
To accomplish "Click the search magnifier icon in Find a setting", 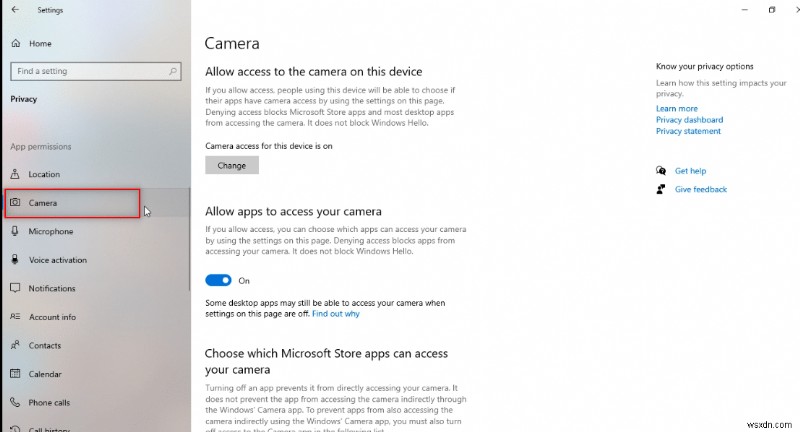I will pos(173,71).
